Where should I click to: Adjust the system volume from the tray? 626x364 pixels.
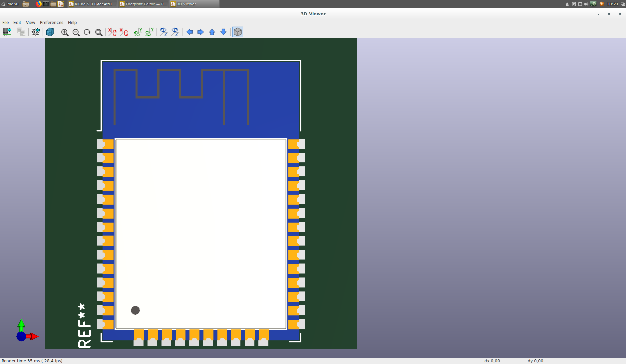(585, 4)
